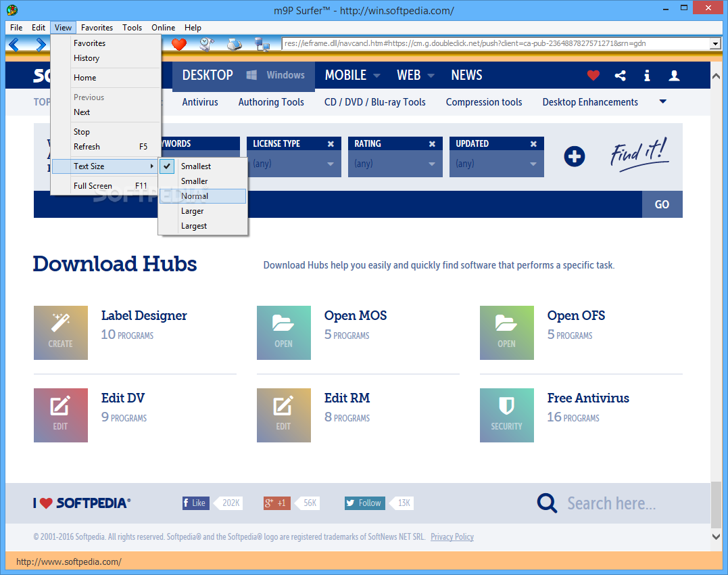Open the Tools menu
This screenshot has width=728, height=575.
click(132, 28)
